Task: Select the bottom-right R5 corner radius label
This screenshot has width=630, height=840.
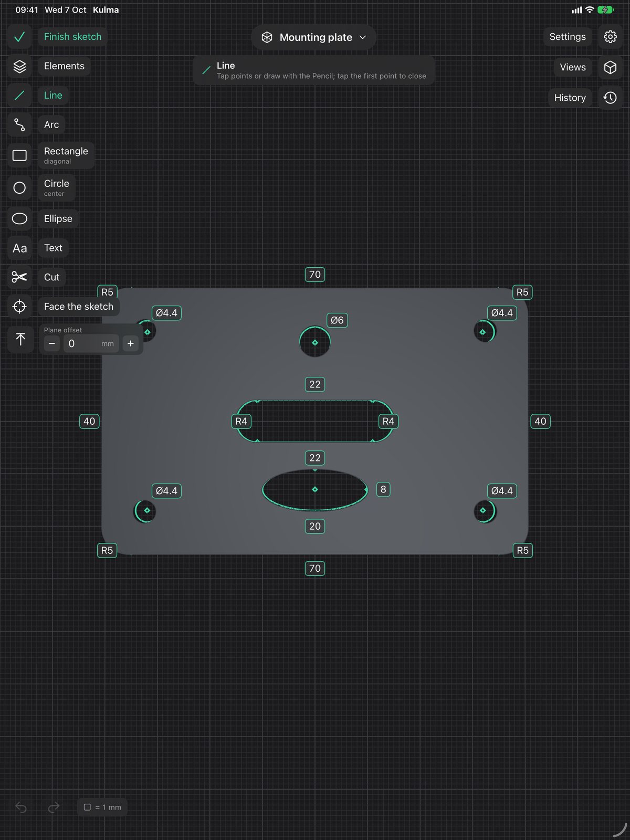Action: [522, 550]
